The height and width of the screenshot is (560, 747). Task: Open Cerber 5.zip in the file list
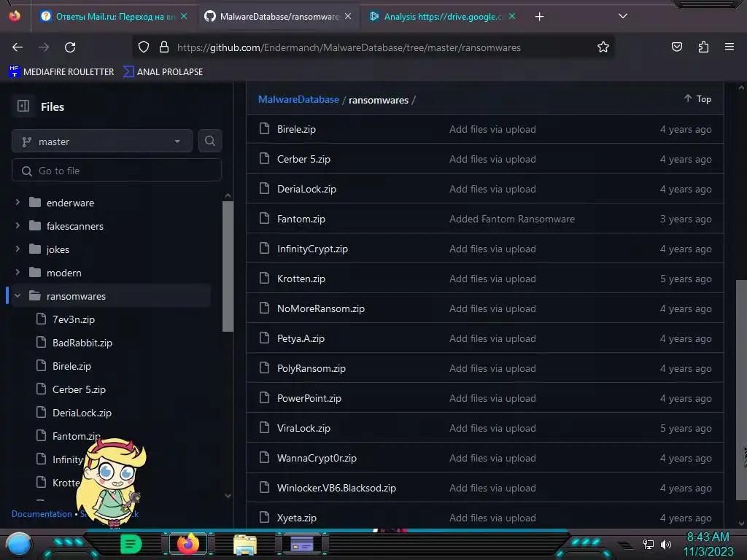click(x=303, y=159)
